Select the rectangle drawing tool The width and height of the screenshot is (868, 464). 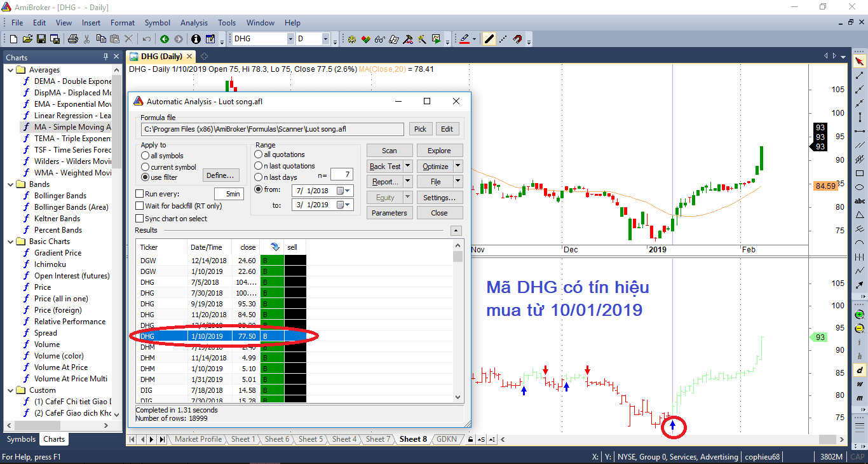[860, 173]
